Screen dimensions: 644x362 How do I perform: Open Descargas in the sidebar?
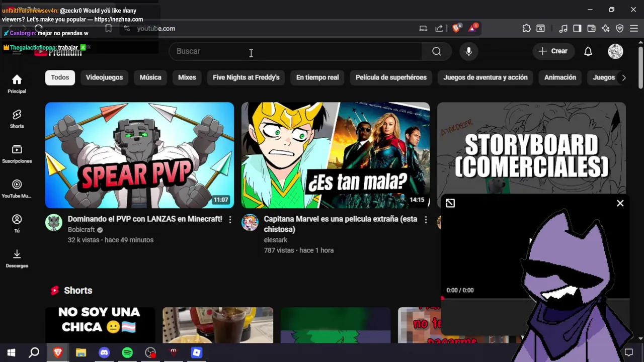[x=17, y=258]
